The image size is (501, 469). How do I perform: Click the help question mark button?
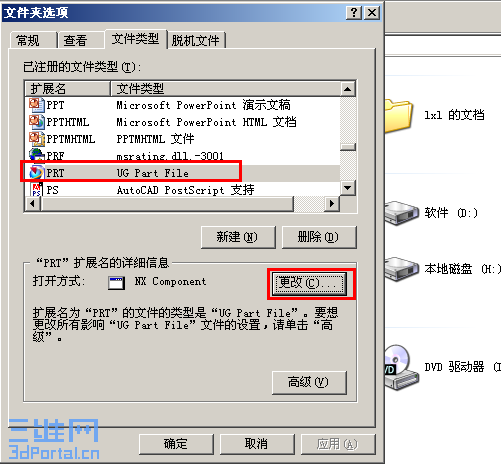coord(354,13)
